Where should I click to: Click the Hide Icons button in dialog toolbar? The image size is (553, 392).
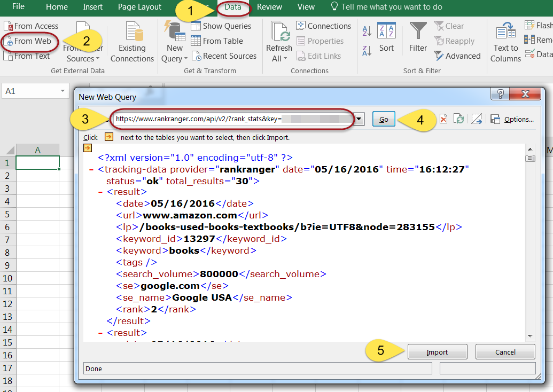477,119
